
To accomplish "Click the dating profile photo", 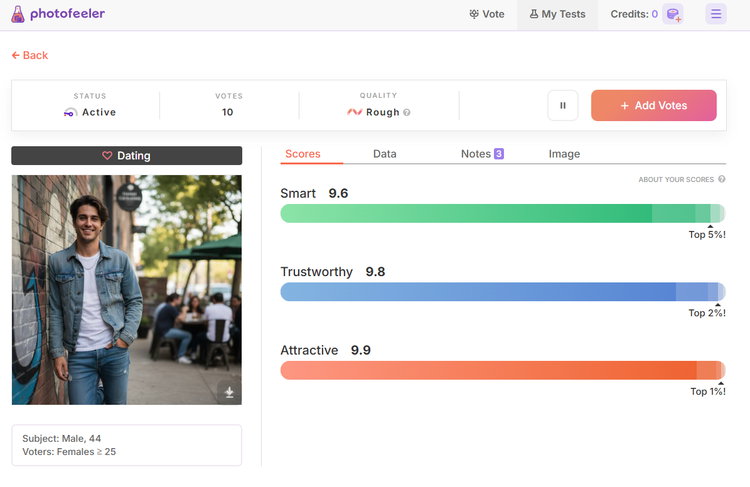I will [126, 290].
